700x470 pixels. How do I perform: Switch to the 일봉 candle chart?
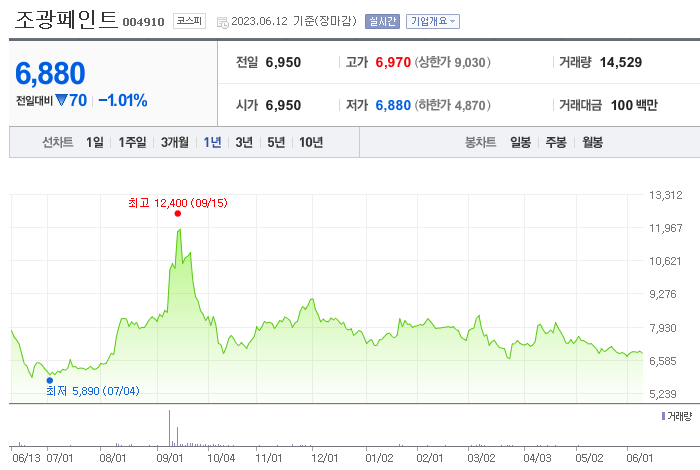point(521,142)
